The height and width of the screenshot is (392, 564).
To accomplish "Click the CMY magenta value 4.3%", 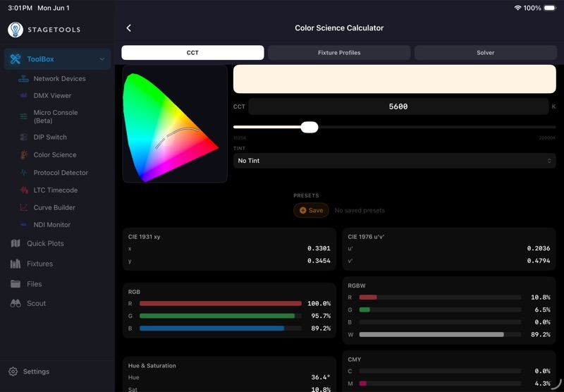I will point(542,384).
